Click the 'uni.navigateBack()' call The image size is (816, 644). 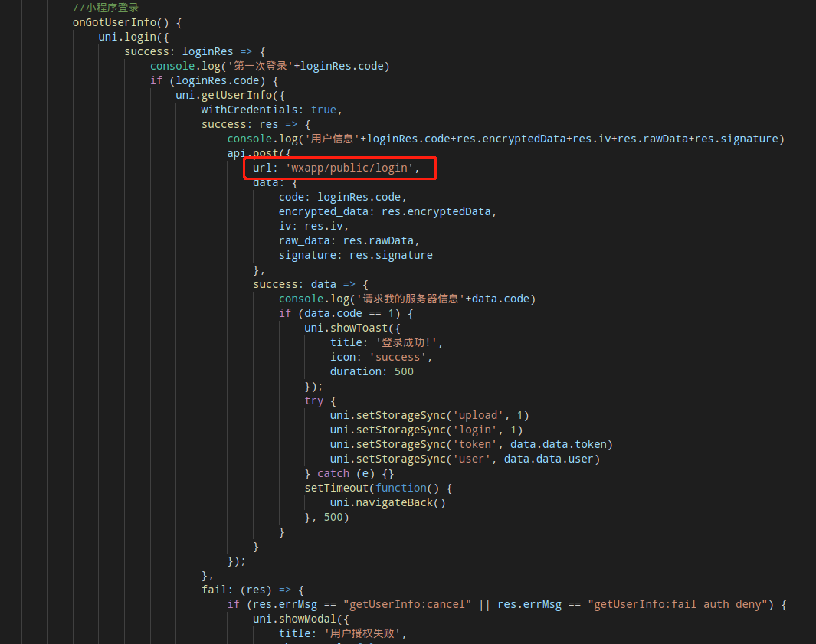(x=388, y=503)
